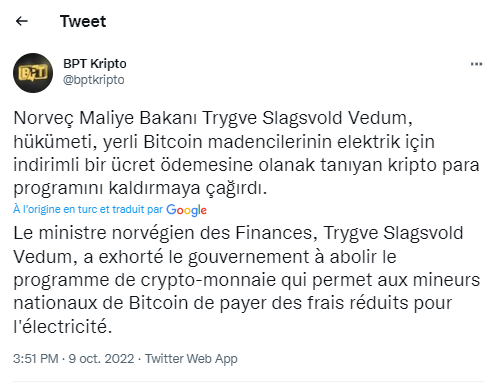498x388 pixels.
Task: Click "Maliye Bakanı" in the original tweet
Action: tap(138, 118)
